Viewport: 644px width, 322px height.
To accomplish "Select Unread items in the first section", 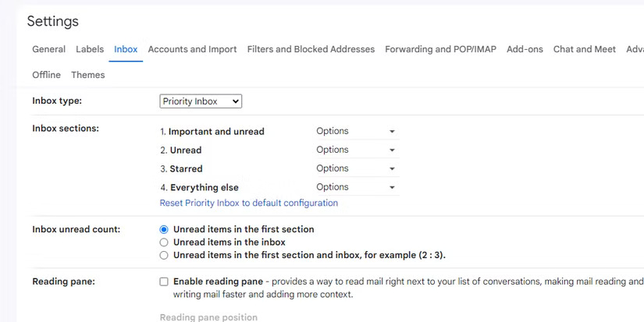I will [164, 230].
